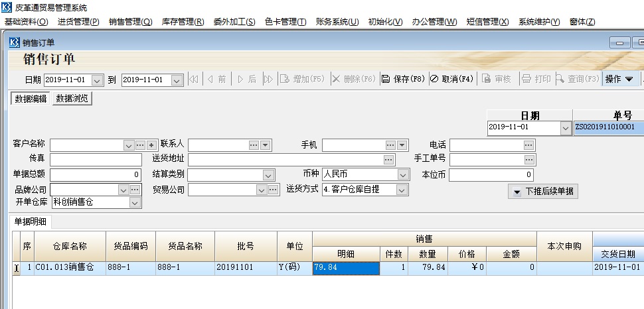Screen dimensions: 644x309
Task: Click the plus icon to add customer
Action: point(151,145)
